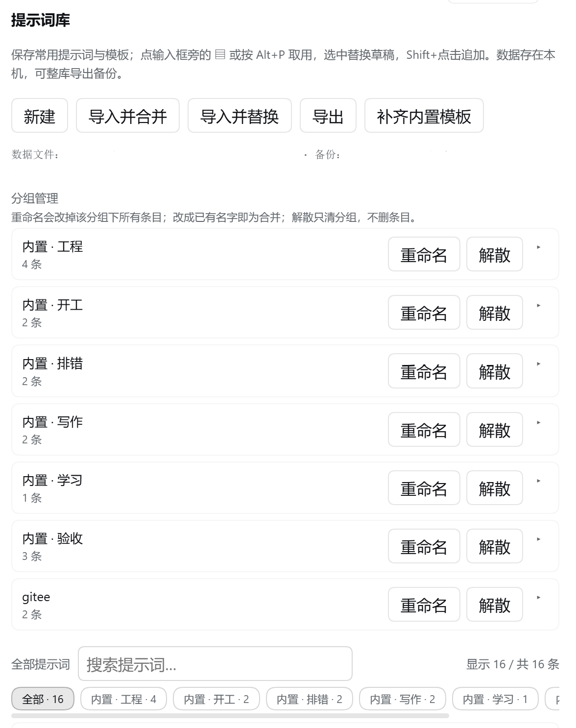Rename the 内置 · 学习 group
The image size is (576, 728).
pos(424,488)
